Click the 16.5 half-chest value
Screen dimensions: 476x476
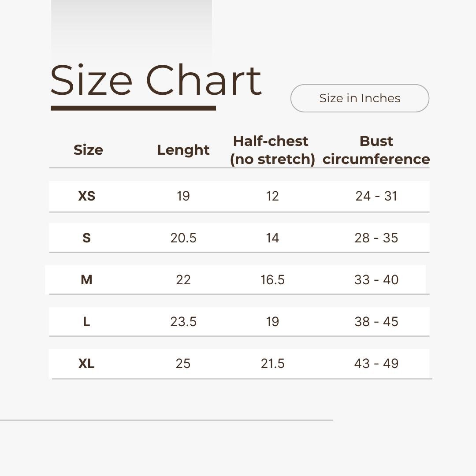pos(273,279)
